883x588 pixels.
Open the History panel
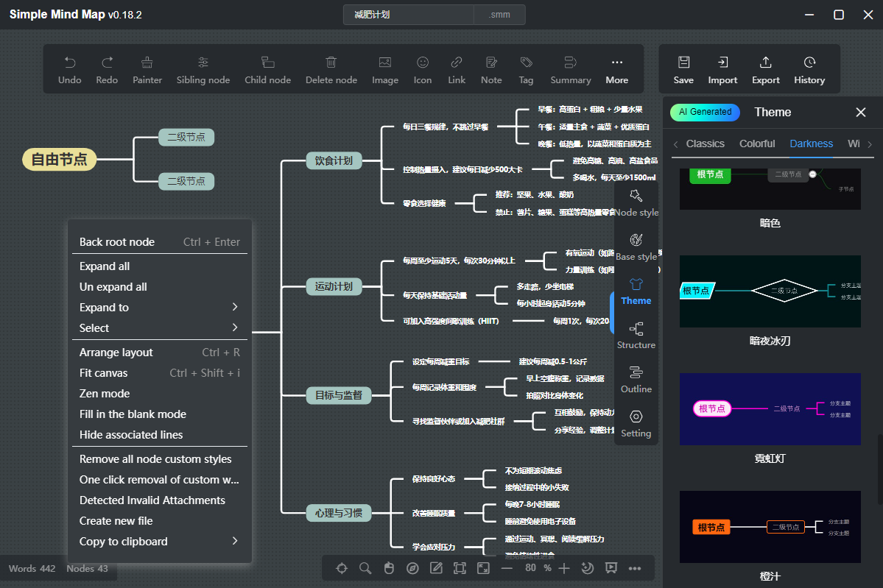coord(809,71)
